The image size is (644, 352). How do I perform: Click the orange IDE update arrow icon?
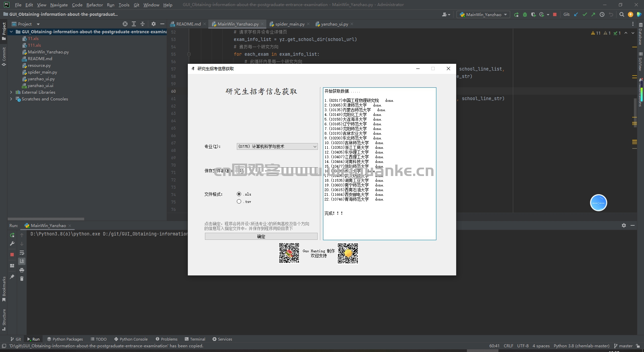[631, 14]
